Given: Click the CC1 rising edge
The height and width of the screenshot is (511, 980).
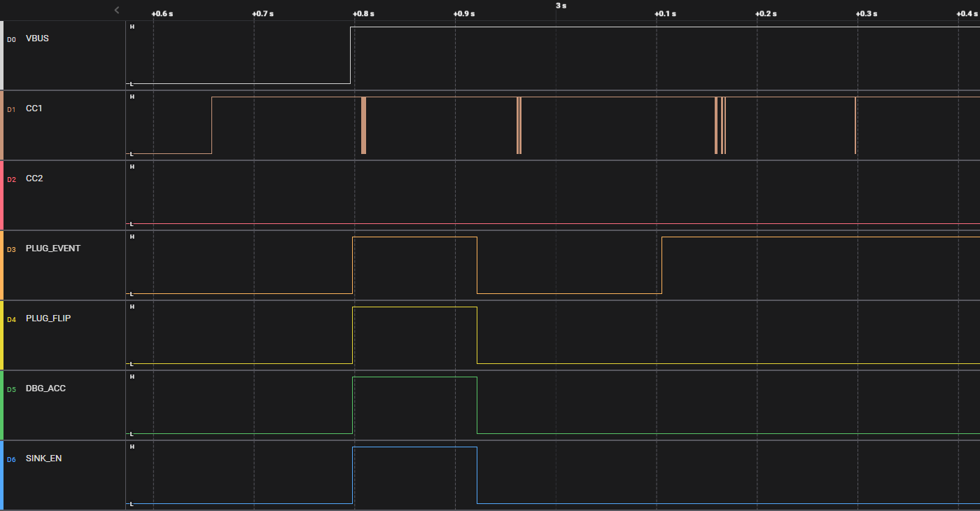Looking at the screenshot, I should click(x=211, y=125).
